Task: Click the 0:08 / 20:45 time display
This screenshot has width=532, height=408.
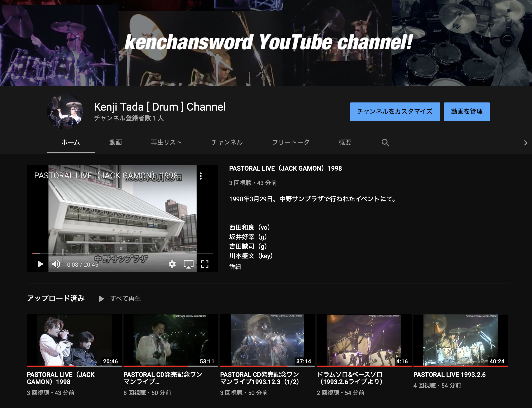Action: click(x=83, y=265)
